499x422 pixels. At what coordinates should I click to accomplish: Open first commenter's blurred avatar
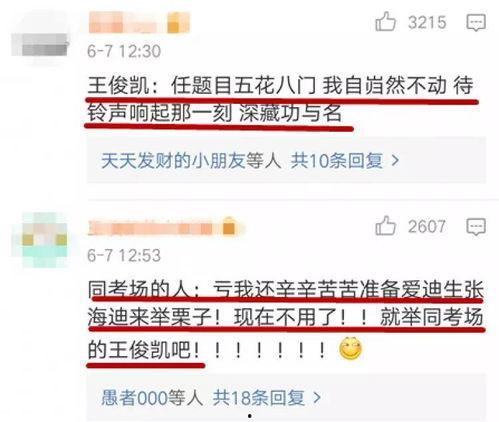tap(40, 44)
